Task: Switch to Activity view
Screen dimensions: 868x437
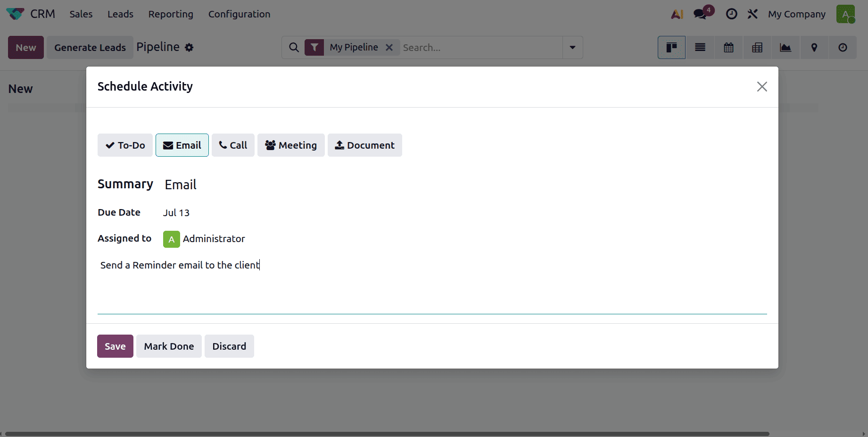Action: coord(843,48)
